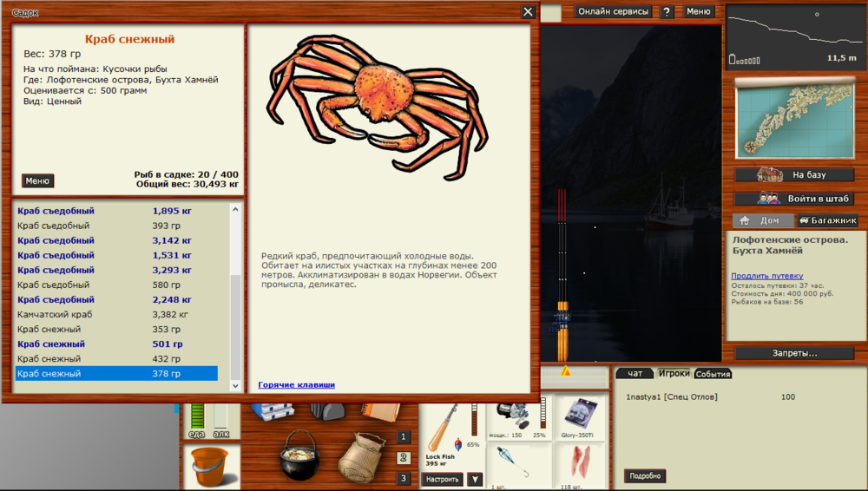
Task: Open the top Меню button
Action: coord(698,11)
